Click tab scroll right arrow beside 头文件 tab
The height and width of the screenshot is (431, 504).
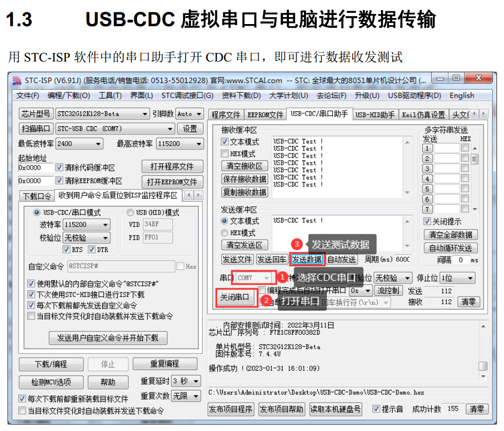[x=483, y=113]
